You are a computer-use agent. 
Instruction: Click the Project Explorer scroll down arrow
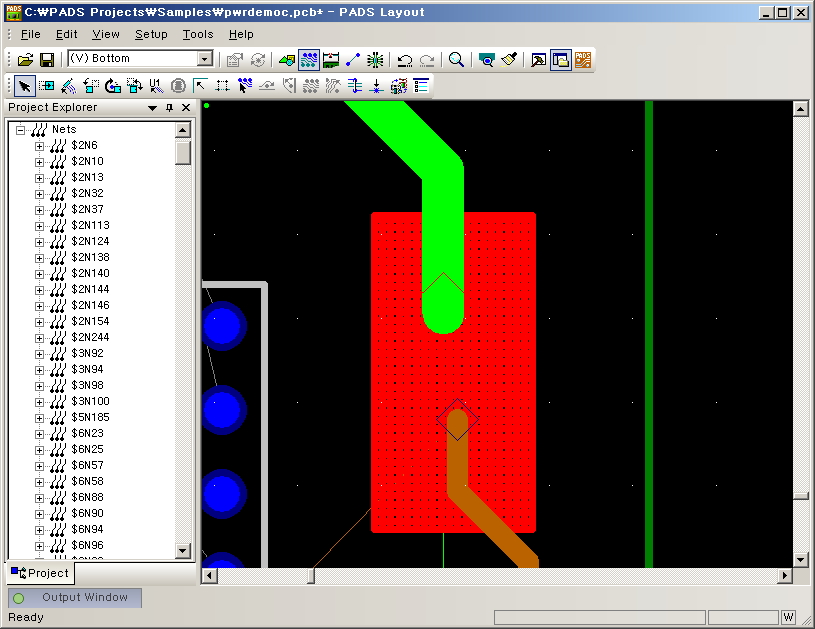(x=183, y=551)
